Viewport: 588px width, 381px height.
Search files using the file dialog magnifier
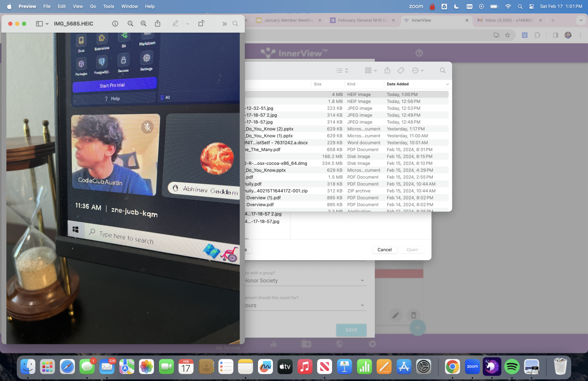pyautogui.click(x=443, y=70)
